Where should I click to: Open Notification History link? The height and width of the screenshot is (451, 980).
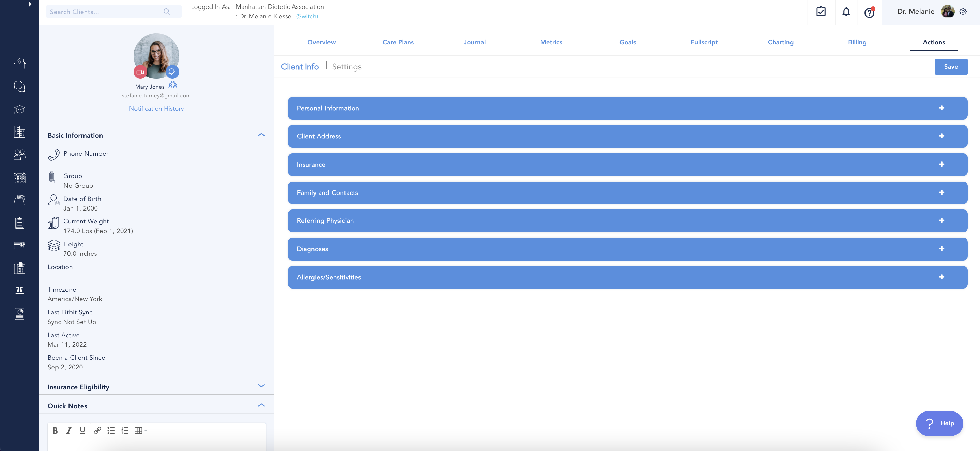click(x=156, y=108)
